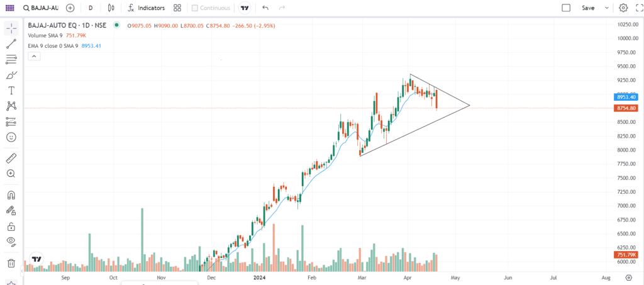Open the Indicators menu
Image resolution: width=644 pixels, height=285 pixels.
click(146, 8)
